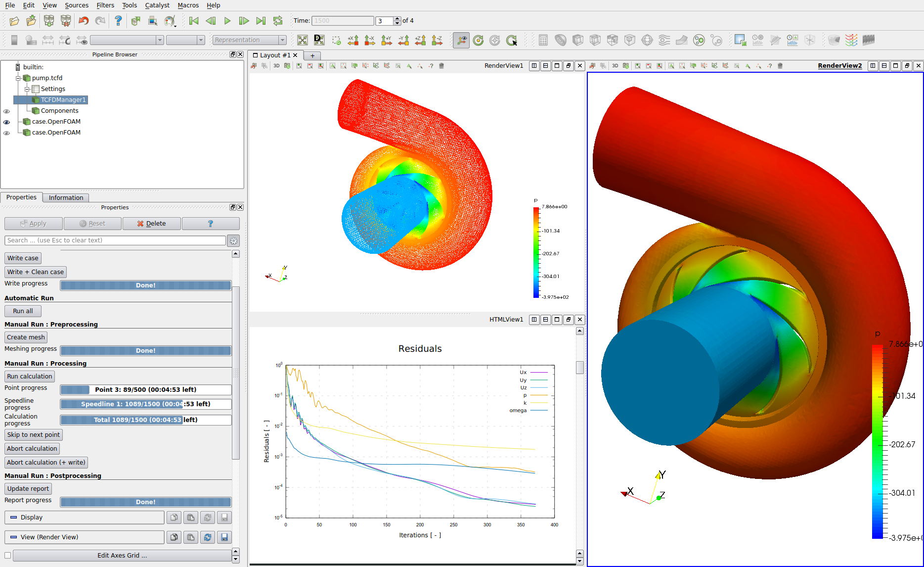924x567 pixels.
Task: Collapse the pump.tcfd tree node
Action: (x=18, y=78)
